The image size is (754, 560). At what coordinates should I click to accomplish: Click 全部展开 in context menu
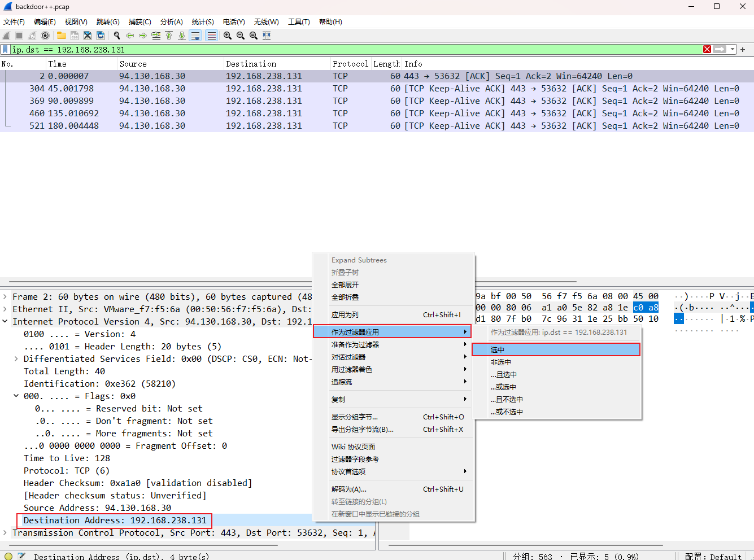click(393, 285)
